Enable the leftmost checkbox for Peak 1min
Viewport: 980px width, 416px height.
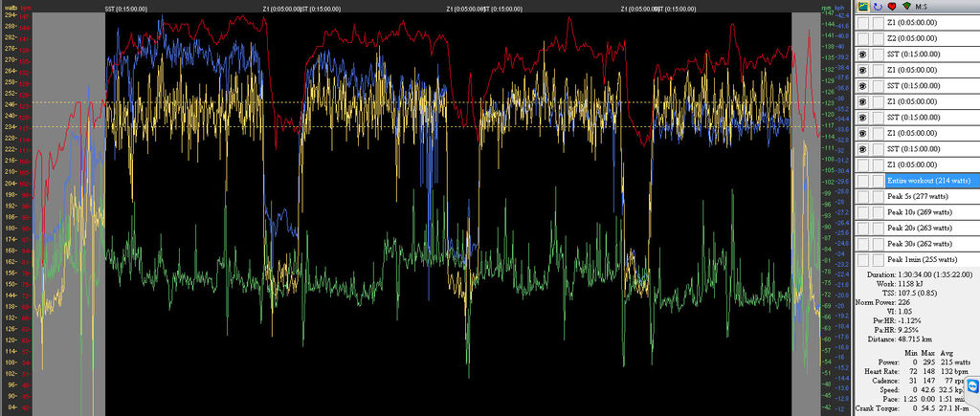point(863,259)
